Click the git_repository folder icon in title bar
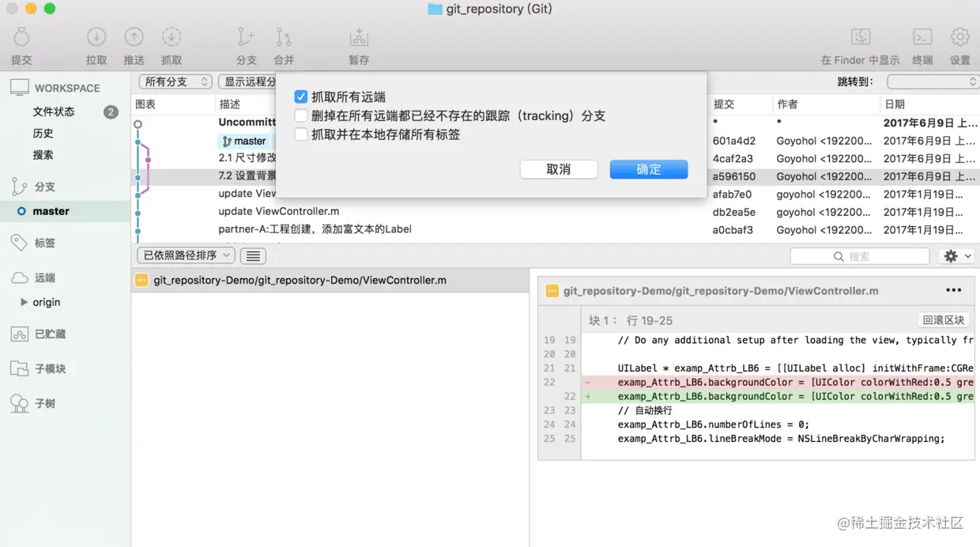The width and height of the screenshot is (980, 547). 435,9
